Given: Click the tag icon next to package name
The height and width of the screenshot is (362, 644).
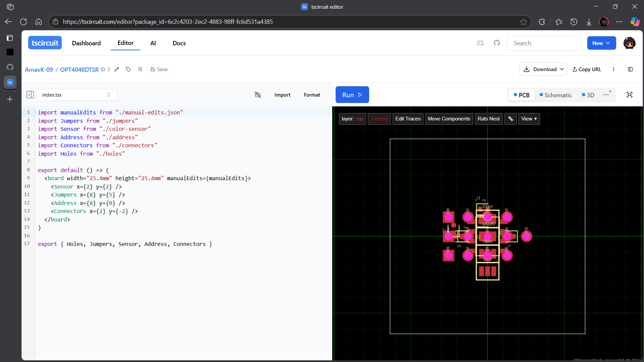Looking at the screenshot, I should point(128,69).
